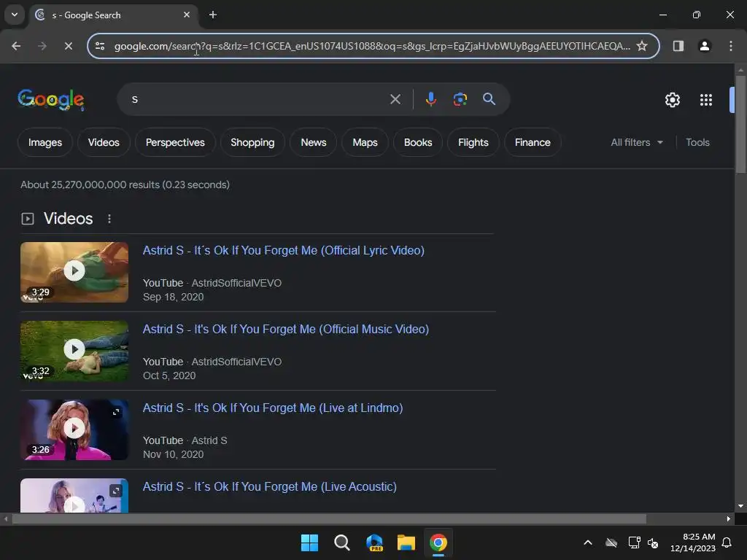This screenshot has height=560, width=747.
Task: Switch to Shopping filter
Action: click(x=252, y=142)
